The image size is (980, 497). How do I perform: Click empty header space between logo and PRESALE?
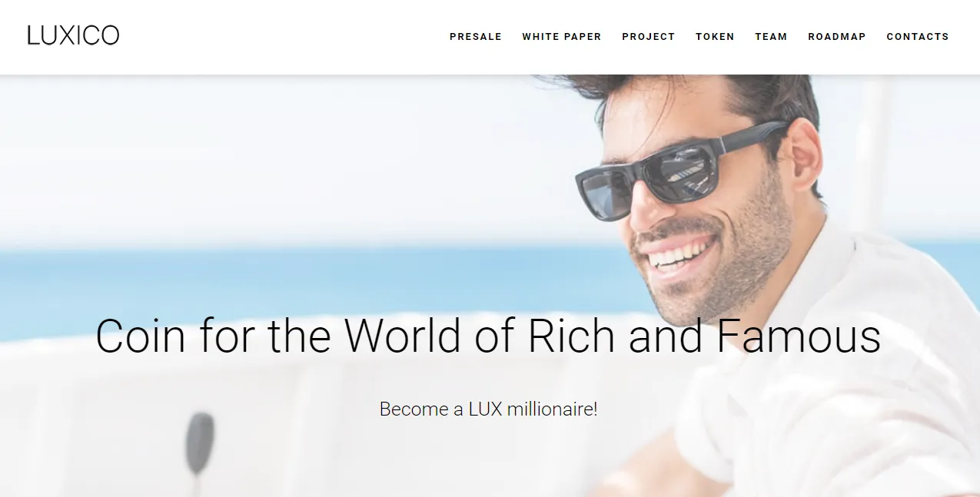point(284,36)
